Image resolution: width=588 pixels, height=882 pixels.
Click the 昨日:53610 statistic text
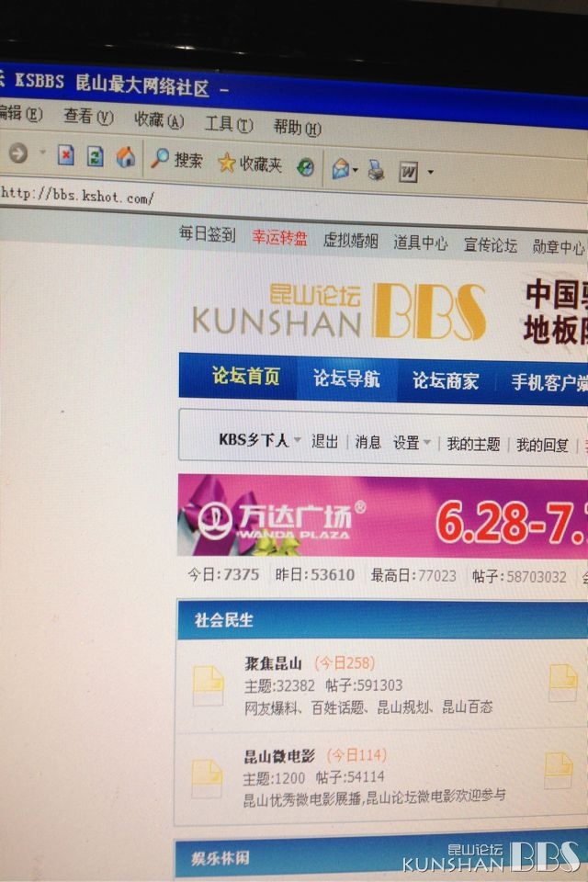coord(314,575)
